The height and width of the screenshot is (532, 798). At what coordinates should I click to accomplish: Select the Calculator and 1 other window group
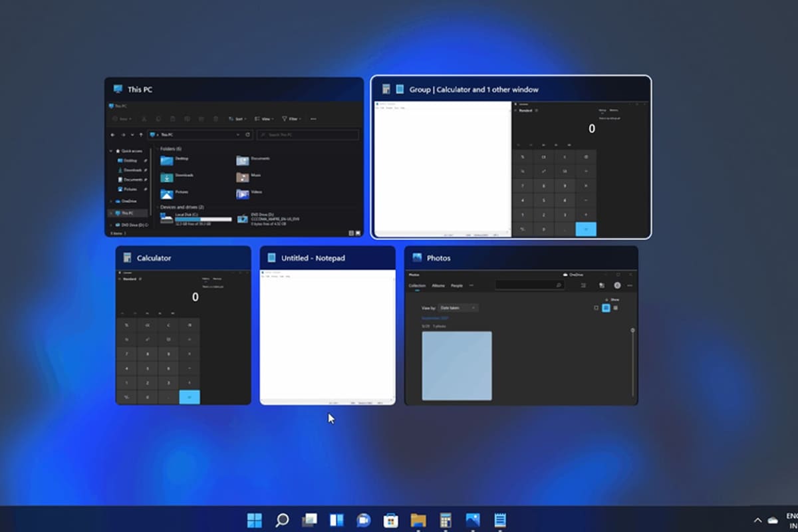[x=511, y=157]
